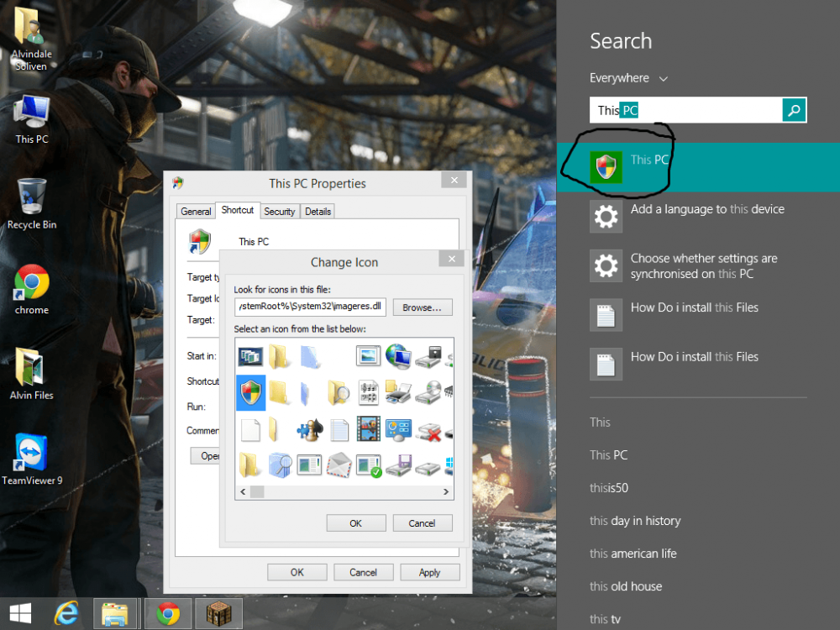Image resolution: width=840 pixels, height=630 pixels.
Task: Select the 'thisis50' search suggestion
Action: point(608,488)
